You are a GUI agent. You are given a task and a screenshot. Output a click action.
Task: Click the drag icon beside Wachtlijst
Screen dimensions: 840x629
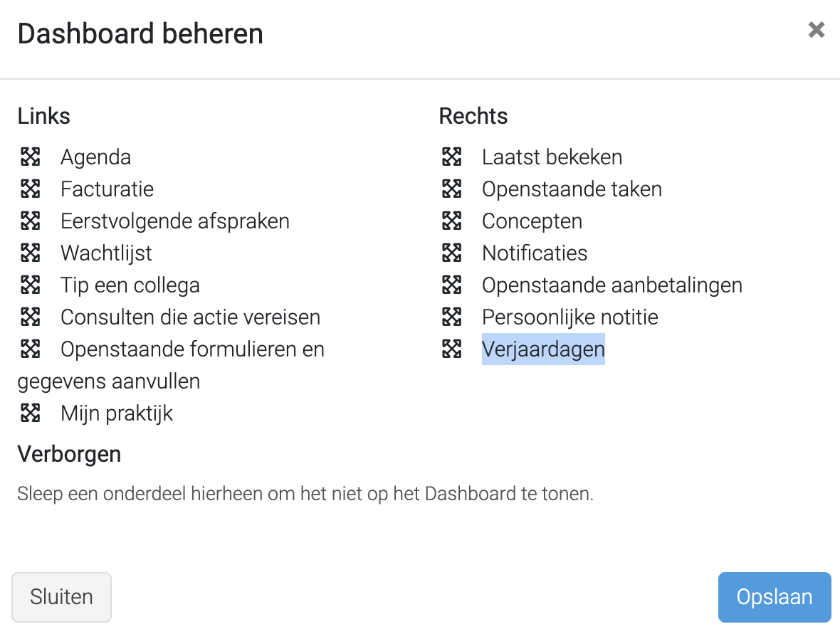30,253
